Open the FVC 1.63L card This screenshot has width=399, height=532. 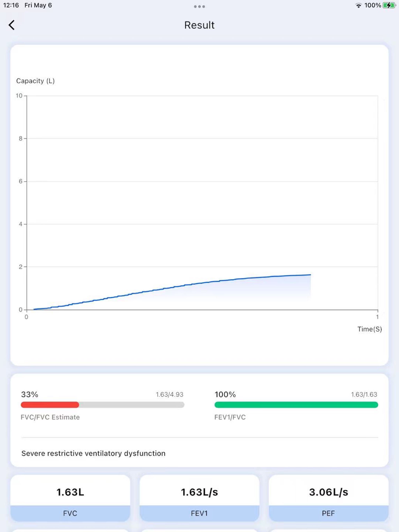tap(70, 498)
